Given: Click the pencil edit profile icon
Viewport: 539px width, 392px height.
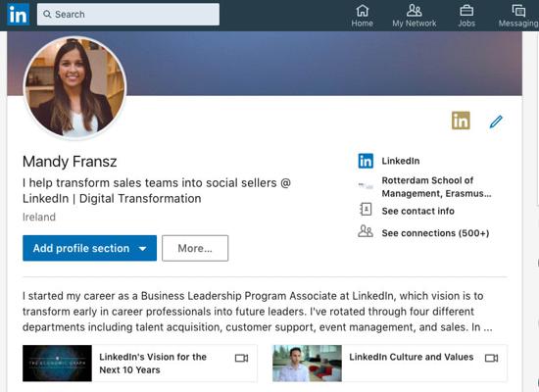Looking at the screenshot, I should click(x=496, y=122).
